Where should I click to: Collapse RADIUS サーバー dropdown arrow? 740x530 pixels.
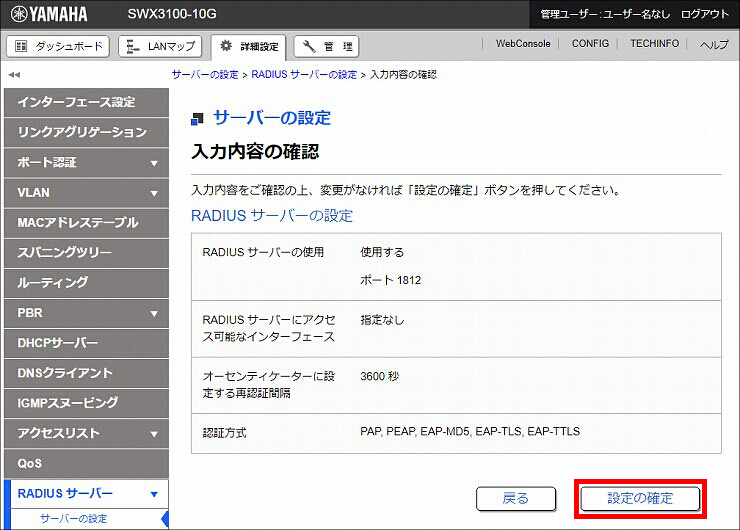click(x=154, y=495)
